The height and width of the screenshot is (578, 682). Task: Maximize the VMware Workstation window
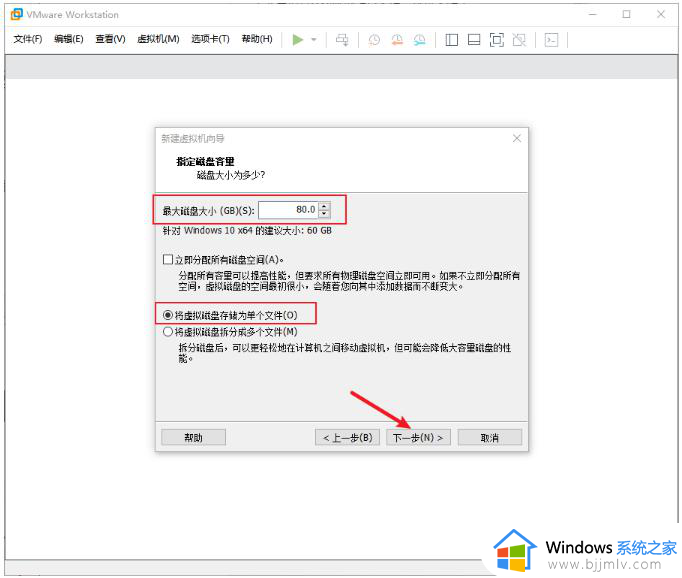pyautogui.click(x=626, y=14)
